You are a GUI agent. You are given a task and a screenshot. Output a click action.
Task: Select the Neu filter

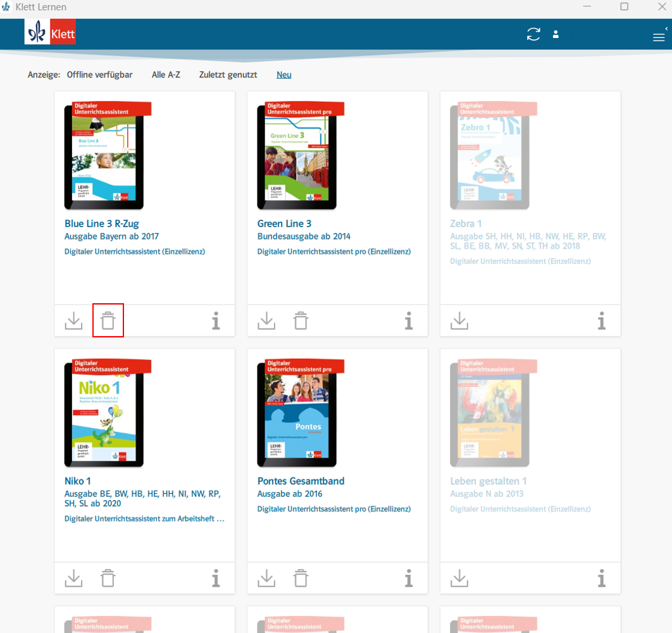click(x=283, y=75)
